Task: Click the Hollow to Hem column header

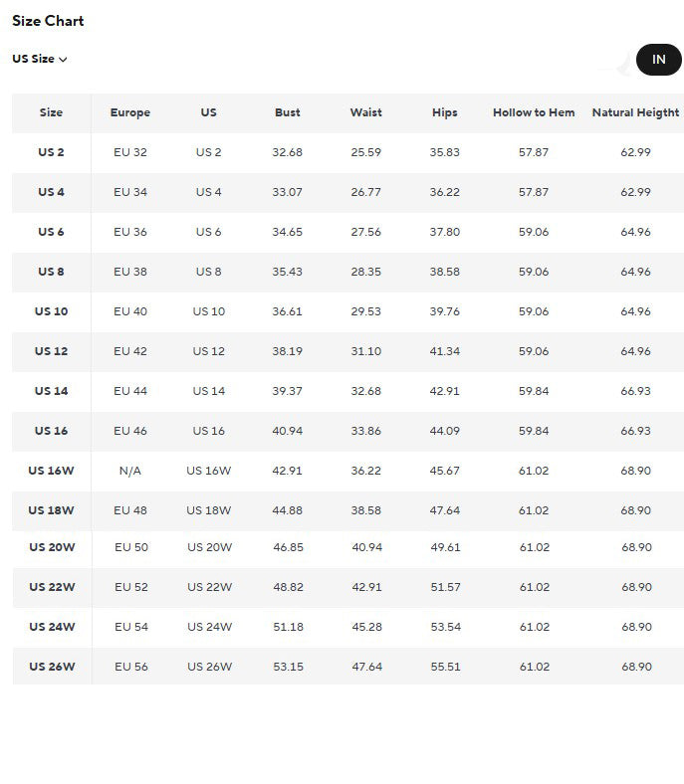Action: click(x=534, y=112)
